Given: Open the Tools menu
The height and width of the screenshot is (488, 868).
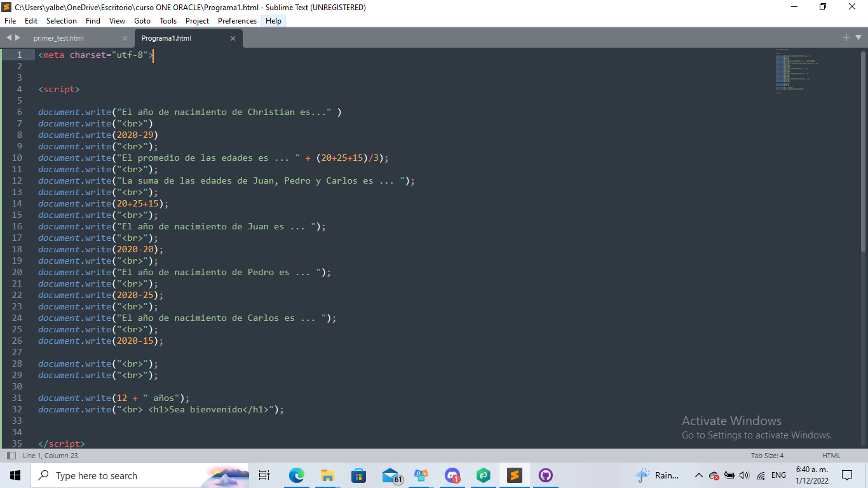Looking at the screenshot, I should [x=168, y=21].
